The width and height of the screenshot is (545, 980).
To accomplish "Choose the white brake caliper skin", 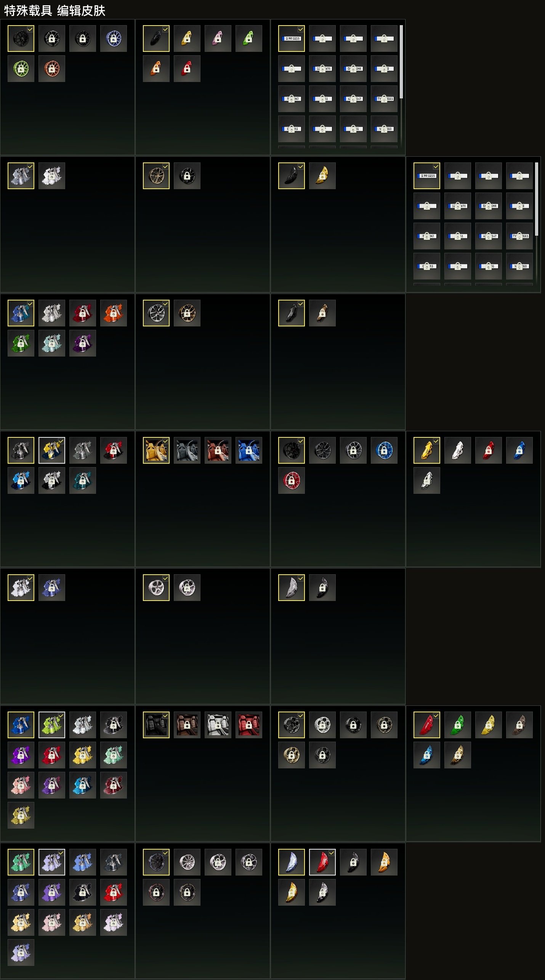I will [458, 450].
